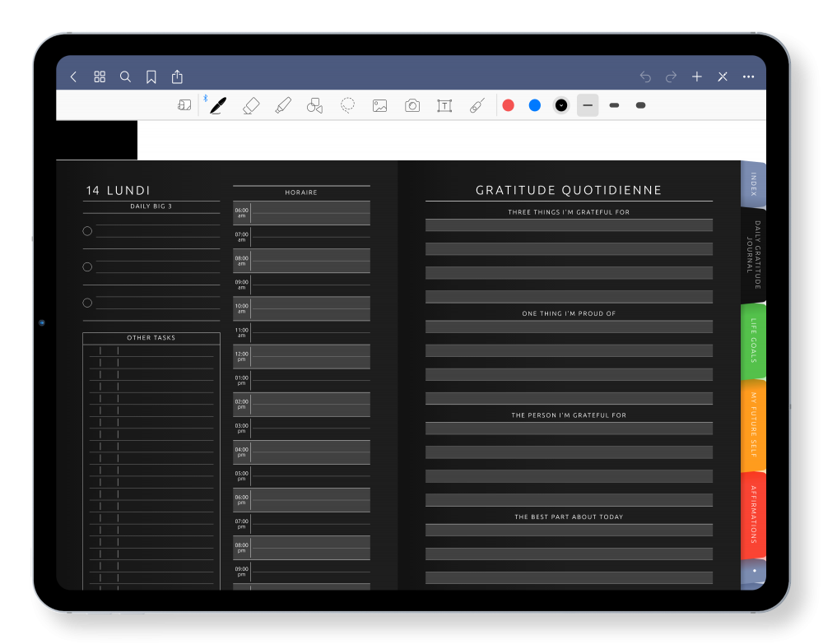Open the Daily Gratitude Journal tab
This screenshot has height=644, width=823.
[753, 255]
